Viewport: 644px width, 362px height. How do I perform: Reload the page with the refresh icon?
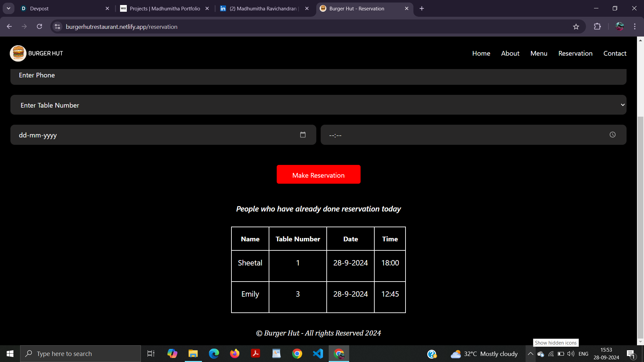(40, 26)
